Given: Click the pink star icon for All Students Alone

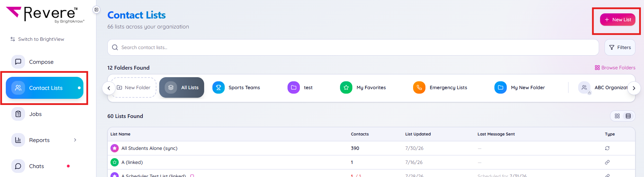Looking at the screenshot, I should [115, 148].
